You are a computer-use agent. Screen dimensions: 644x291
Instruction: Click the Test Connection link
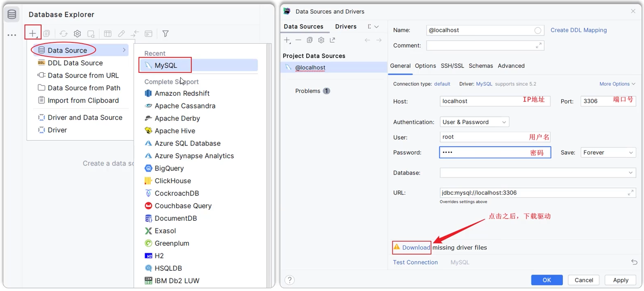[x=415, y=262]
